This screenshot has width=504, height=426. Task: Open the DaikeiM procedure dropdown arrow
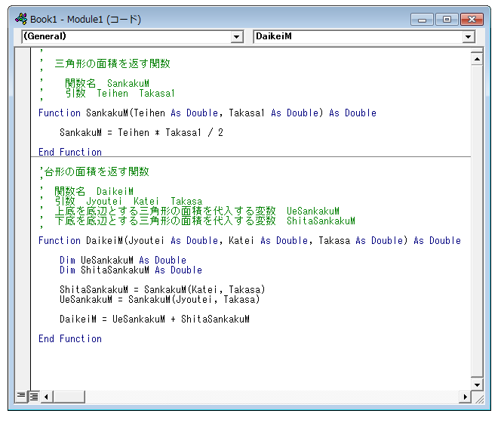pyautogui.click(x=469, y=36)
